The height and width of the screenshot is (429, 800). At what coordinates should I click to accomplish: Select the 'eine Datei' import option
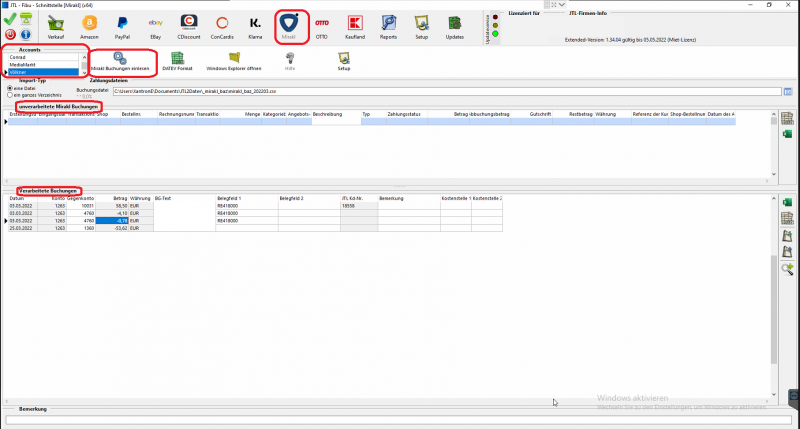point(8,88)
